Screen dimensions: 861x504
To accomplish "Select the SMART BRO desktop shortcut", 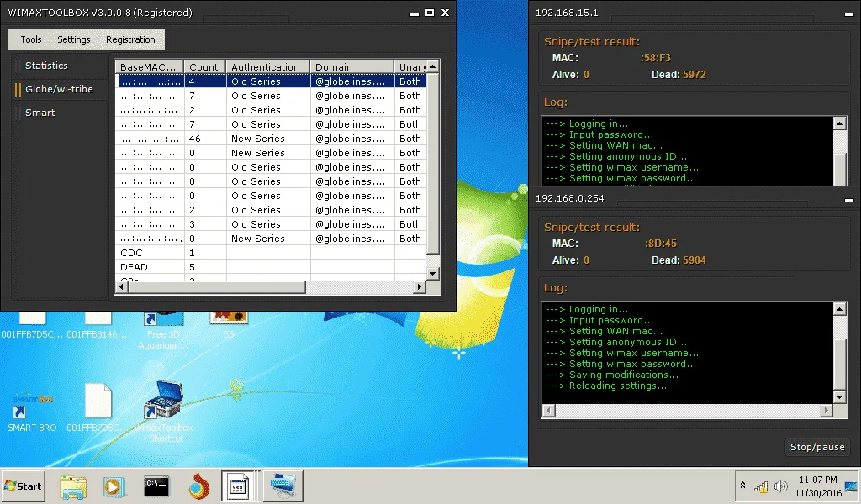I will click(32, 412).
